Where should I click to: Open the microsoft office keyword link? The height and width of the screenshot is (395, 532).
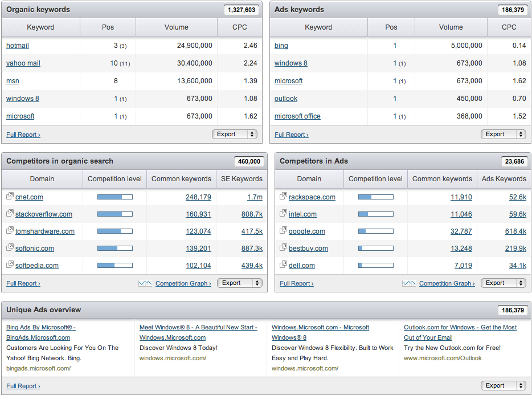coord(297,116)
